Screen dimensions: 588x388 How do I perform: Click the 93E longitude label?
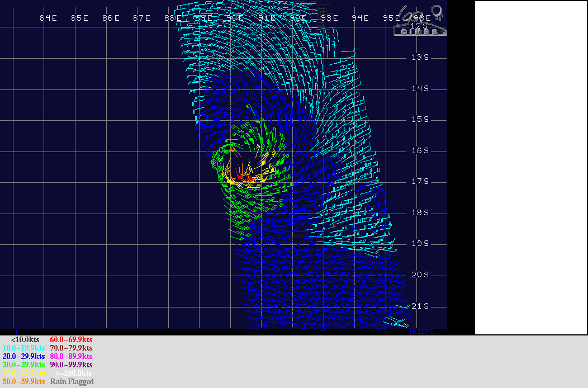329,18
